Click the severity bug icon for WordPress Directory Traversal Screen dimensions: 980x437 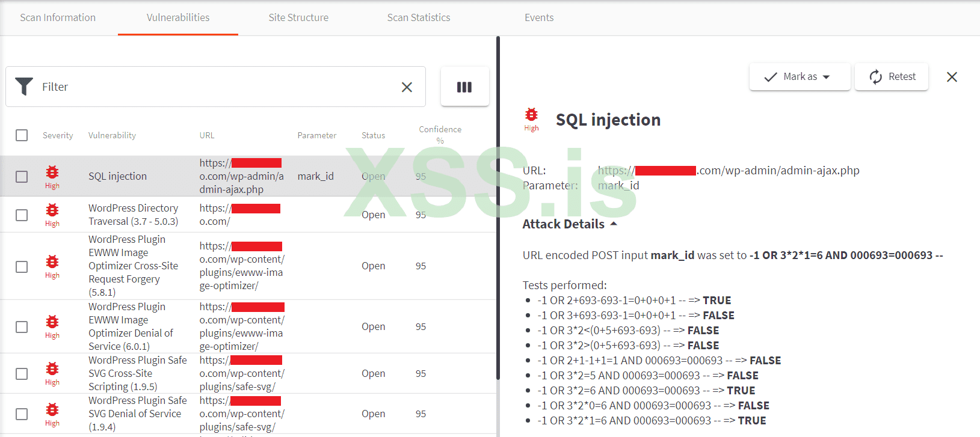(52, 210)
